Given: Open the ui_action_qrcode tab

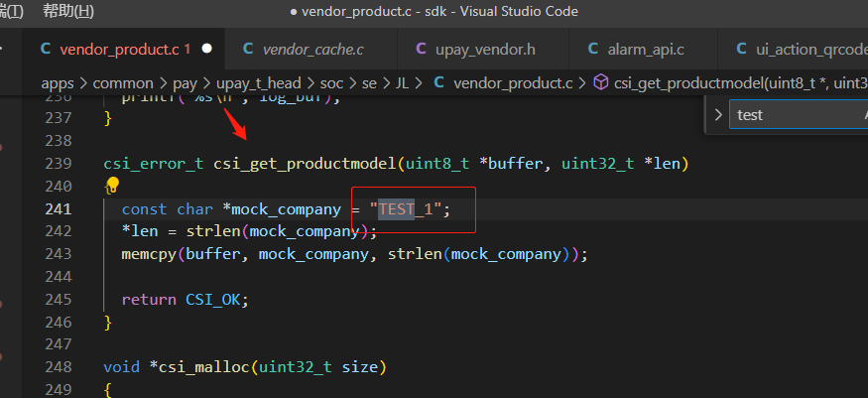Looking at the screenshot, I should pyautogui.click(x=794, y=50).
